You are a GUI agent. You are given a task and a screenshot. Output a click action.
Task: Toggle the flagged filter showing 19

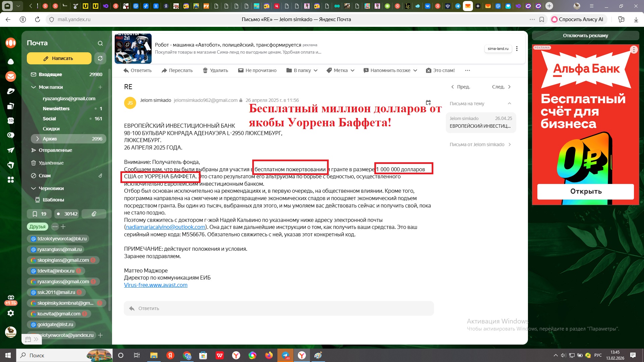pos(39,214)
